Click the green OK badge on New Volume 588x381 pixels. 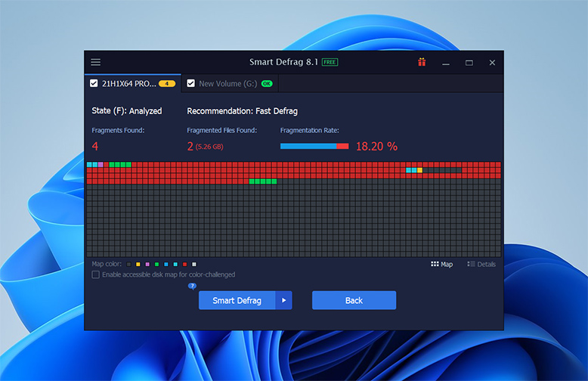pos(267,84)
